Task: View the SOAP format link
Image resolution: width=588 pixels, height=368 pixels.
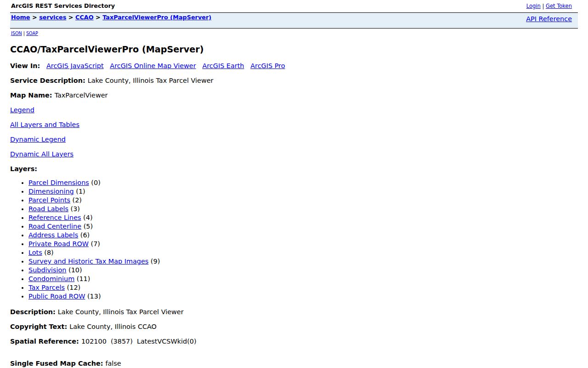Action: (x=32, y=33)
